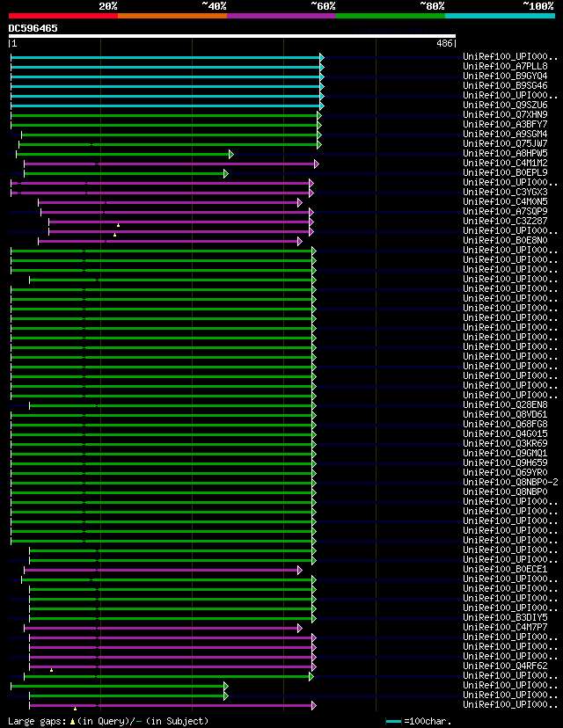Screen dimensions: 563x728
Task: Click the purple arrowhead ending the C4M7P7 alignment
Action: tap(300, 628)
